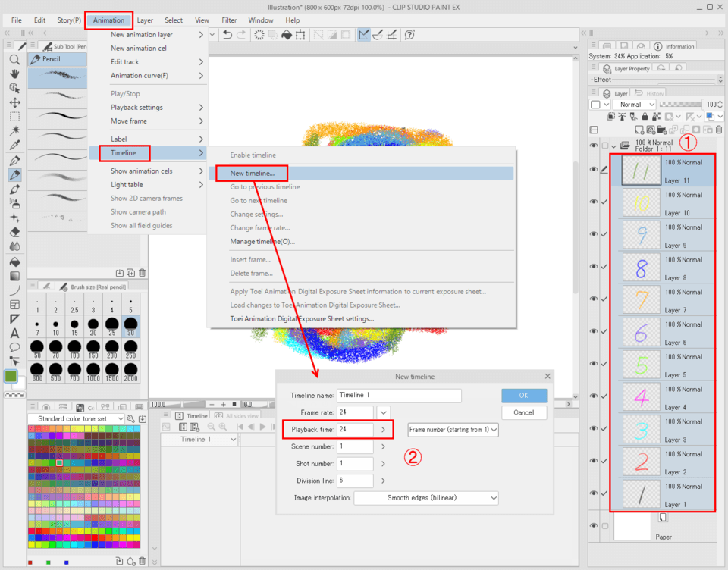Collapse the Folder 1 layer folder

point(613,146)
